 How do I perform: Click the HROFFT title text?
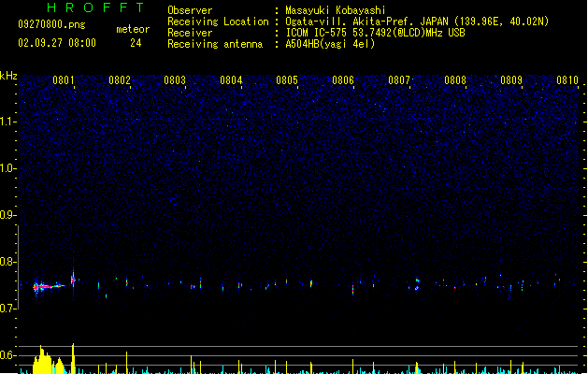click(95, 7)
